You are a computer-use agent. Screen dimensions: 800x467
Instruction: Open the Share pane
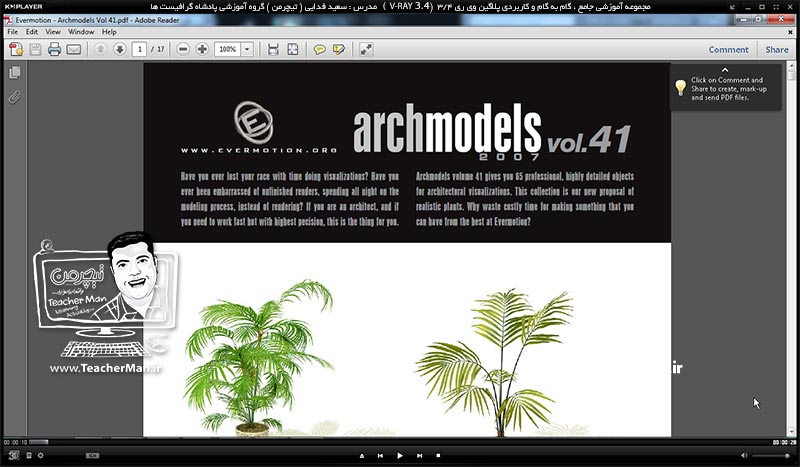[x=777, y=50]
